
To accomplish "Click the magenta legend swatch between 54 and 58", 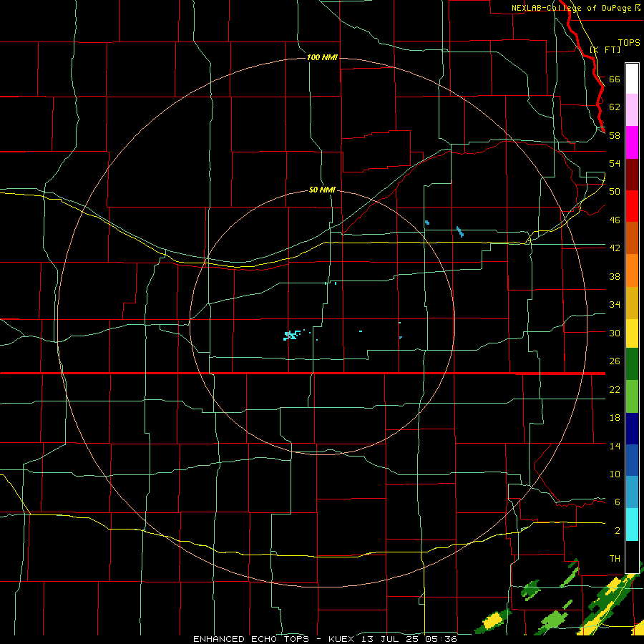I will (632, 142).
